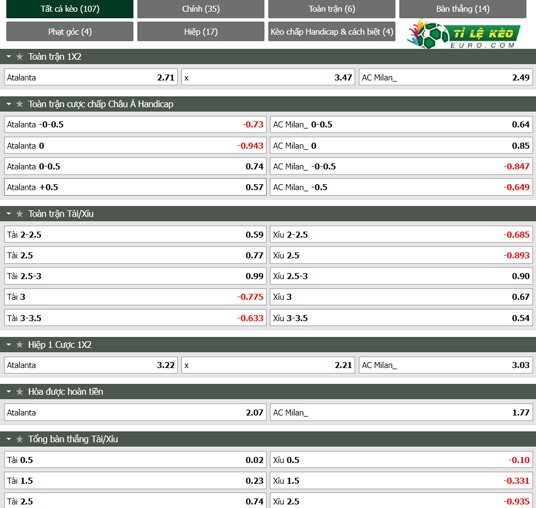
Task: Bet Tài 1.5 at 0.23
Action: (135, 481)
